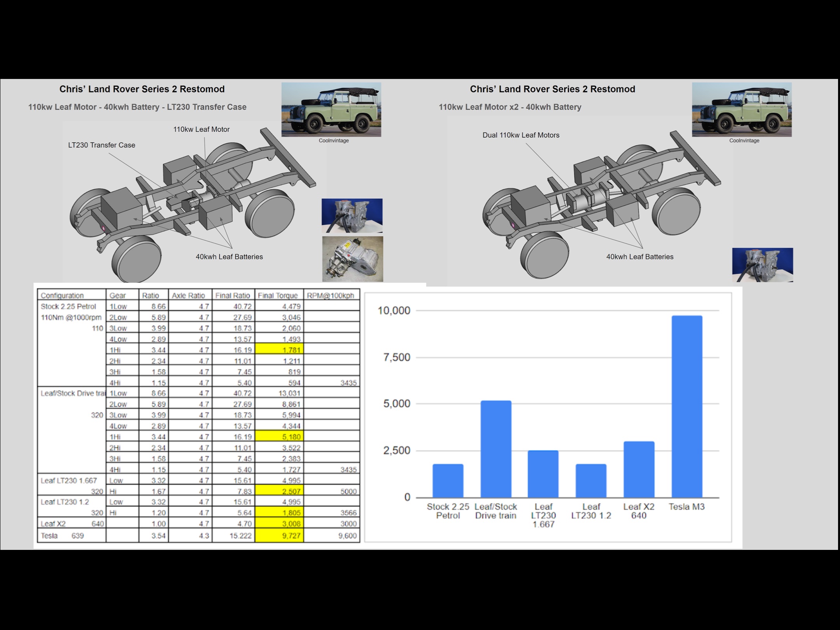The height and width of the screenshot is (630, 840).
Task: Click the Stock 2.25 Petrol chart bar
Action: 448,481
